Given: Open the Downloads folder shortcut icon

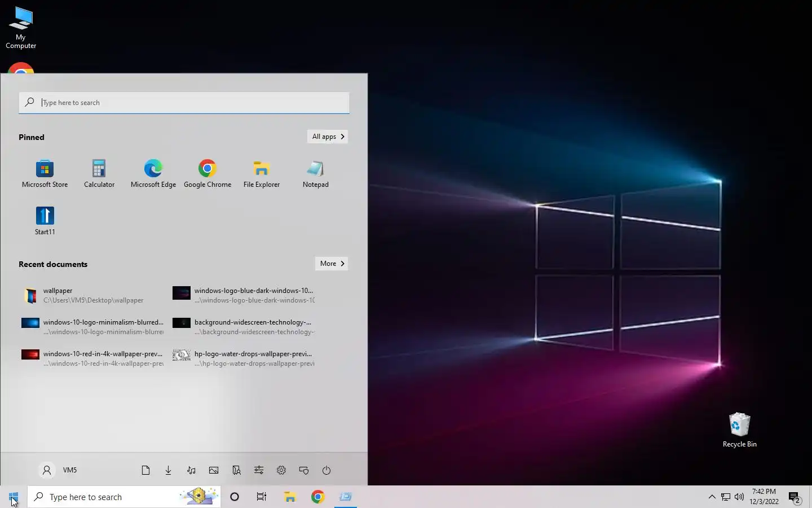Looking at the screenshot, I should [x=168, y=470].
